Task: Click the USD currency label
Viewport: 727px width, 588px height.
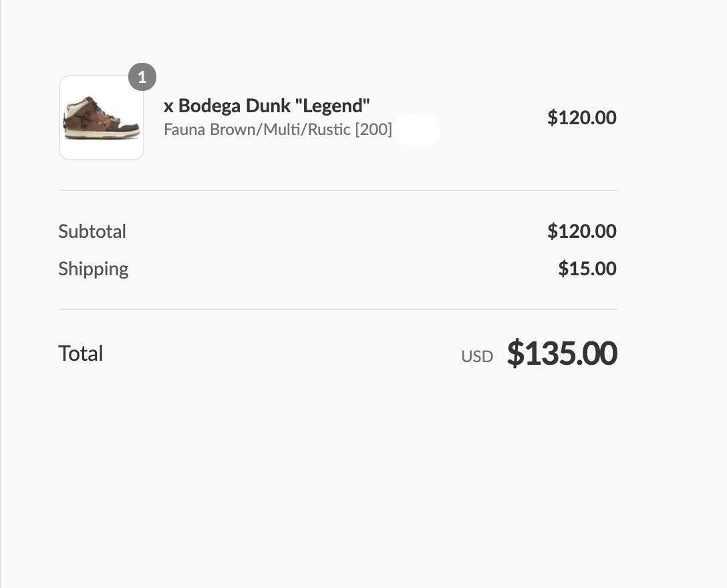Action: (x=477, y=356)
